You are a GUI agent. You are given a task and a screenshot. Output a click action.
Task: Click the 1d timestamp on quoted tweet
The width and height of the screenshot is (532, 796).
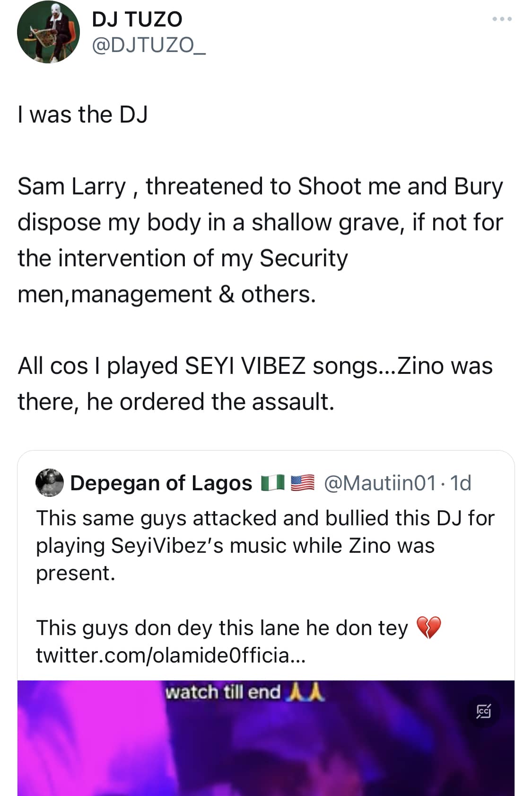click(x=461, y=483)
